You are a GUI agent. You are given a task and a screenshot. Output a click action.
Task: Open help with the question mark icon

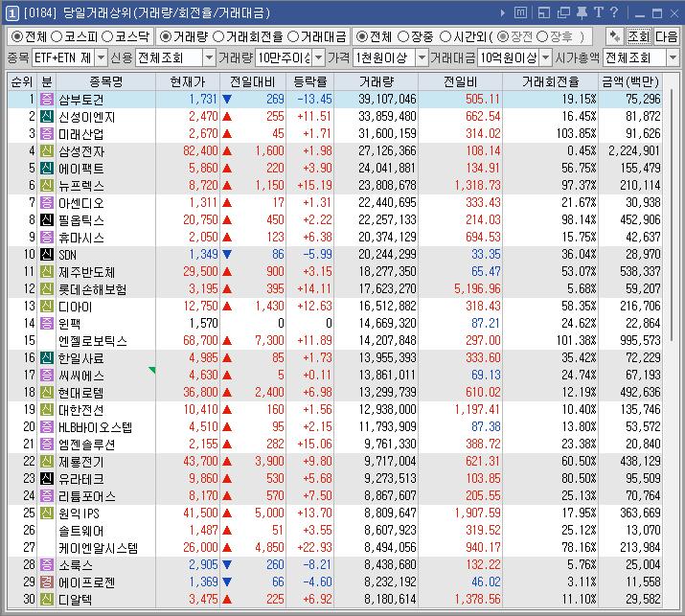[x=614, y=12]
